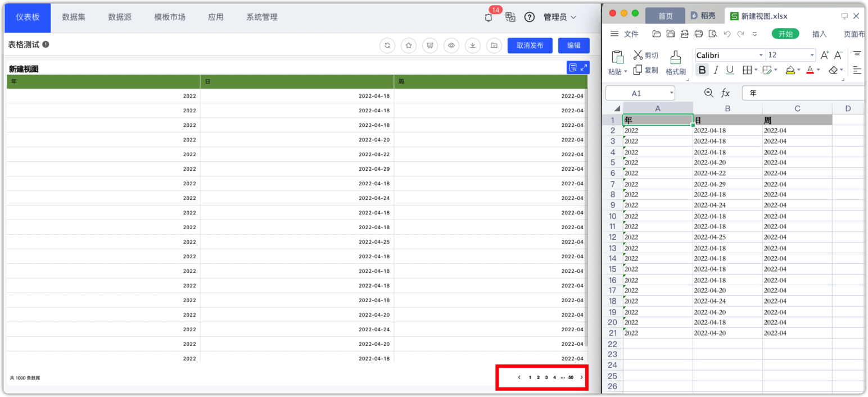The height and width of the screenshot is (397, 868).
Task: Toggle underline formatting
Action: 729,70
